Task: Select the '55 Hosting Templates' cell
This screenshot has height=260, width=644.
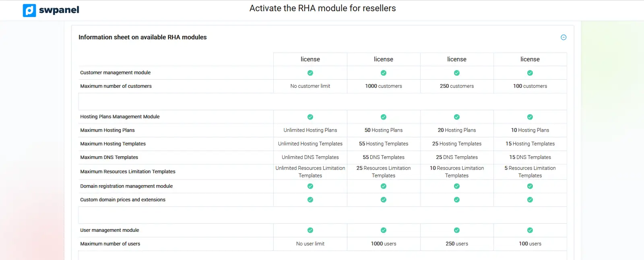Action: [383, 144]
